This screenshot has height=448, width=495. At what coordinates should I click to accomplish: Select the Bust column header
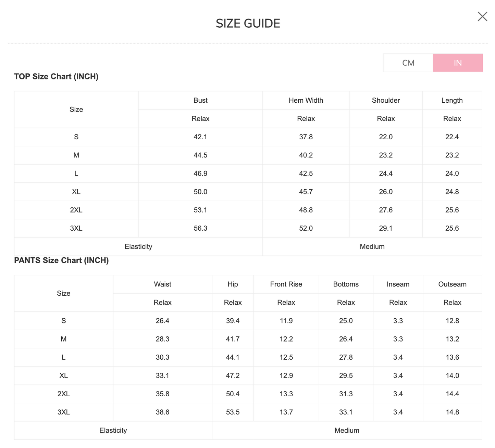point(200,100)
